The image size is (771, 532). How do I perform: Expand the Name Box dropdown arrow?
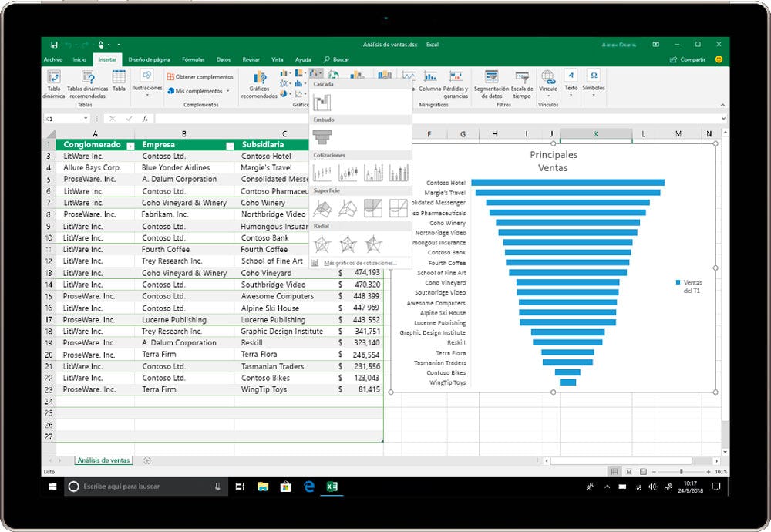pyautogui.click(x=85, y=119)
